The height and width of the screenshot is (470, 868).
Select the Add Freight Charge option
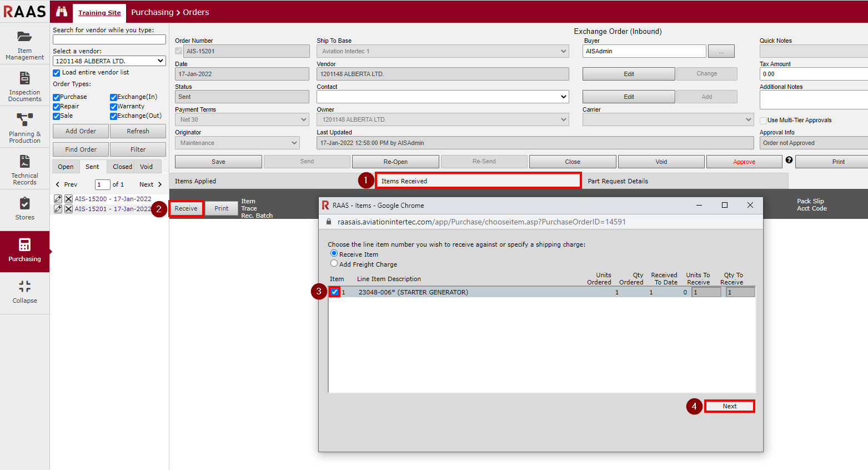(334, 264)
